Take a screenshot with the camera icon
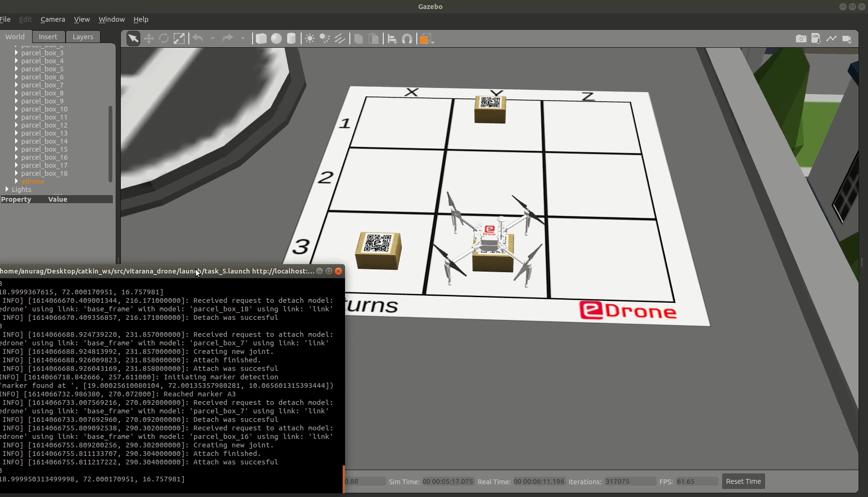Viewport: 868px width, 497px height. (x=801, y=39)
